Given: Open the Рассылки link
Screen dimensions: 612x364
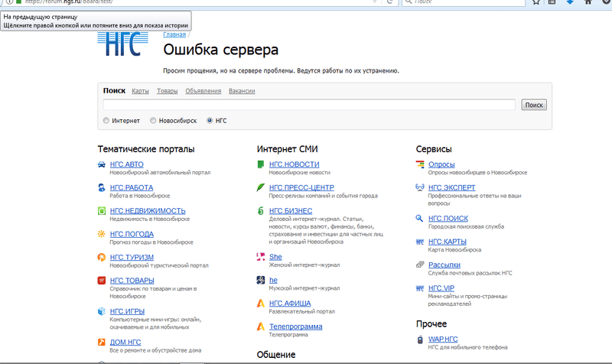Looking at the screenshot, I should 444,265.
